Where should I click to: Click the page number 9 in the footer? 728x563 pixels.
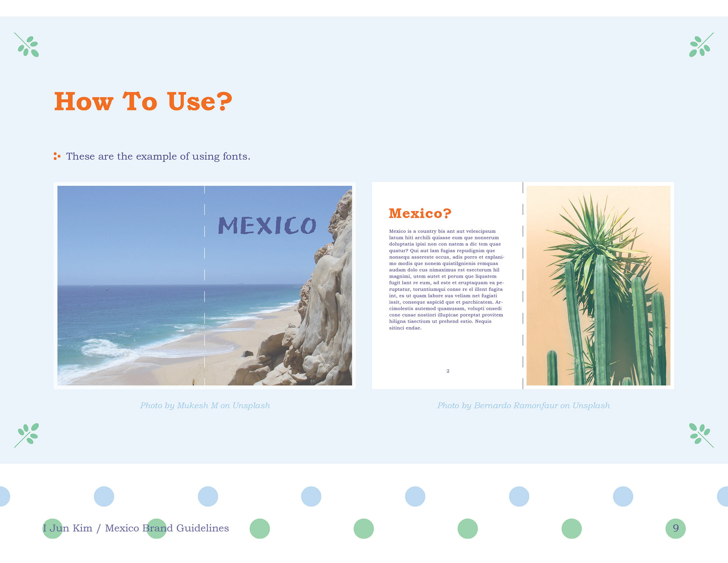pyautogui.click(x=676, y=528)
